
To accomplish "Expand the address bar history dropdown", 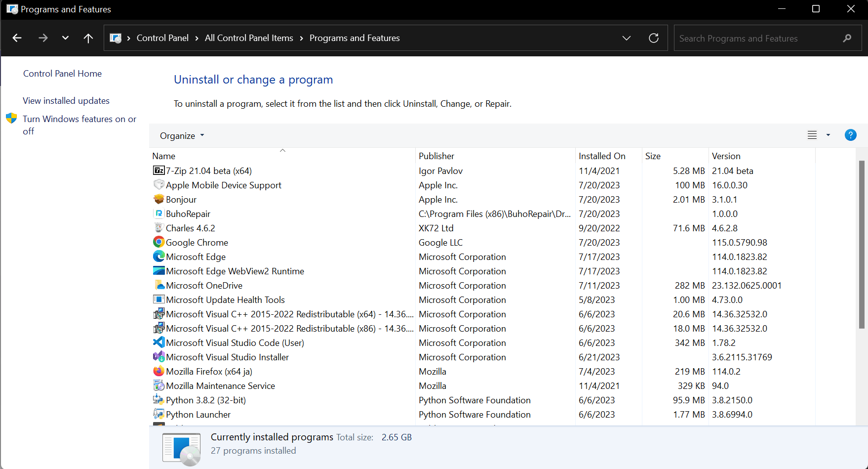I will pyautogui.click(x=627, y=38).
